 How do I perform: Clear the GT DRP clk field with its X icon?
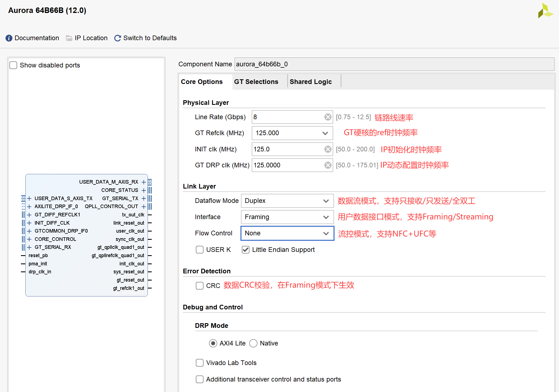click(328, 165)
